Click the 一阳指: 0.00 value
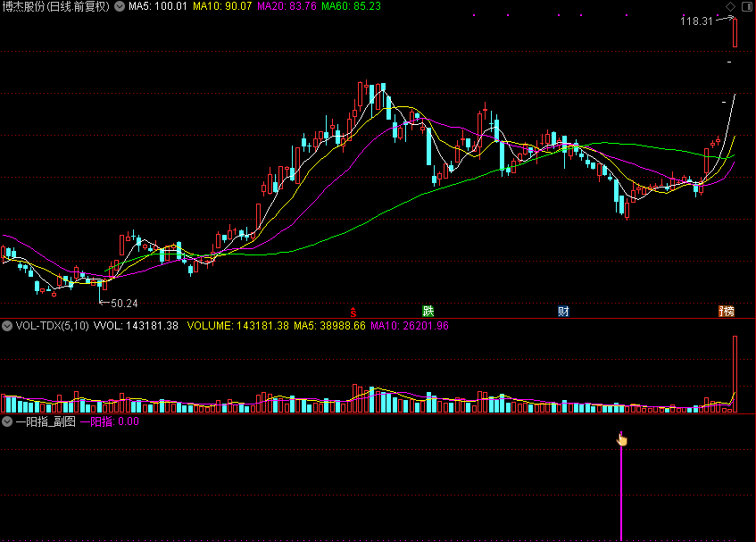756x542 pixels. 110,421
